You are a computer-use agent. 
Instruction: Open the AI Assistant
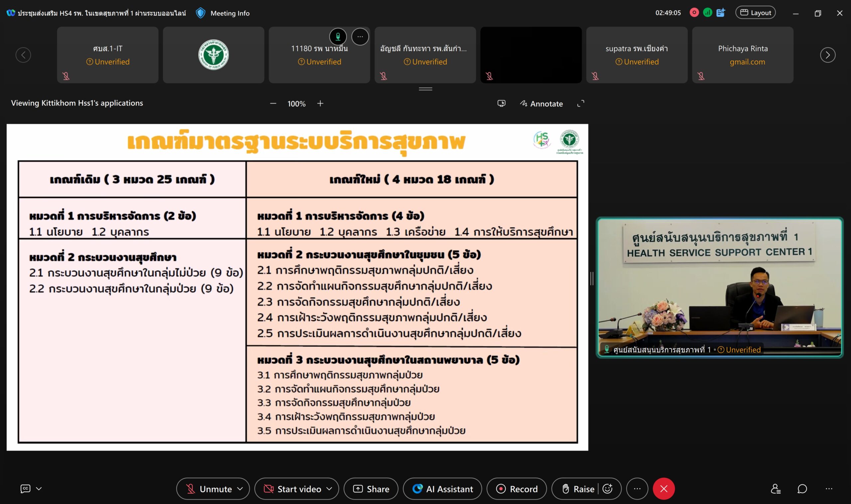pyautogui.click(x=442, y=489)
